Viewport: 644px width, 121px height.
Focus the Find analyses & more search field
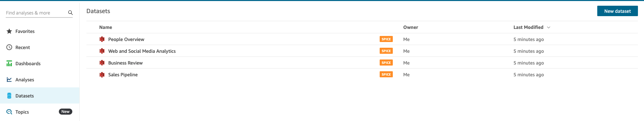pos(36,13)
